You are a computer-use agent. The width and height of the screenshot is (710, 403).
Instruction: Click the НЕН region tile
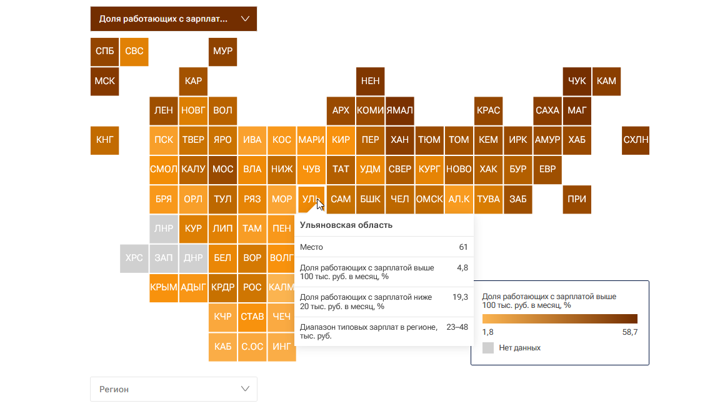[370, 81]
